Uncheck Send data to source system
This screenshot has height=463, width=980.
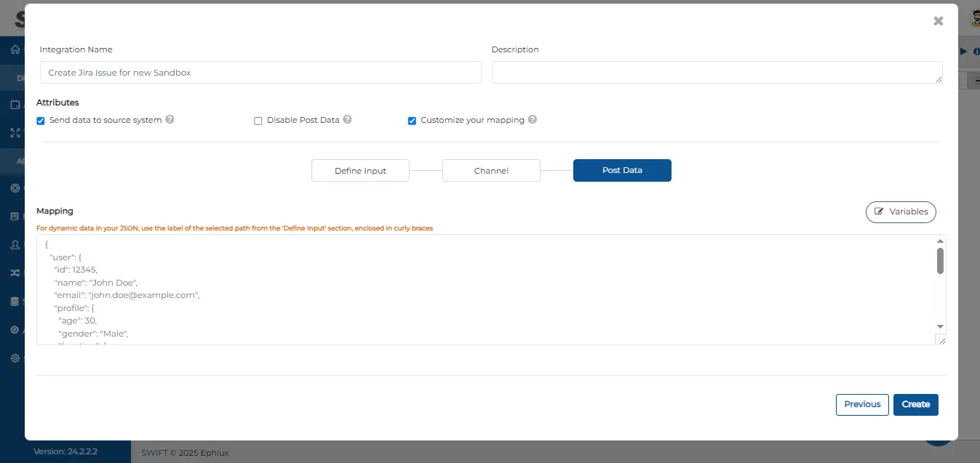point(41,121)
